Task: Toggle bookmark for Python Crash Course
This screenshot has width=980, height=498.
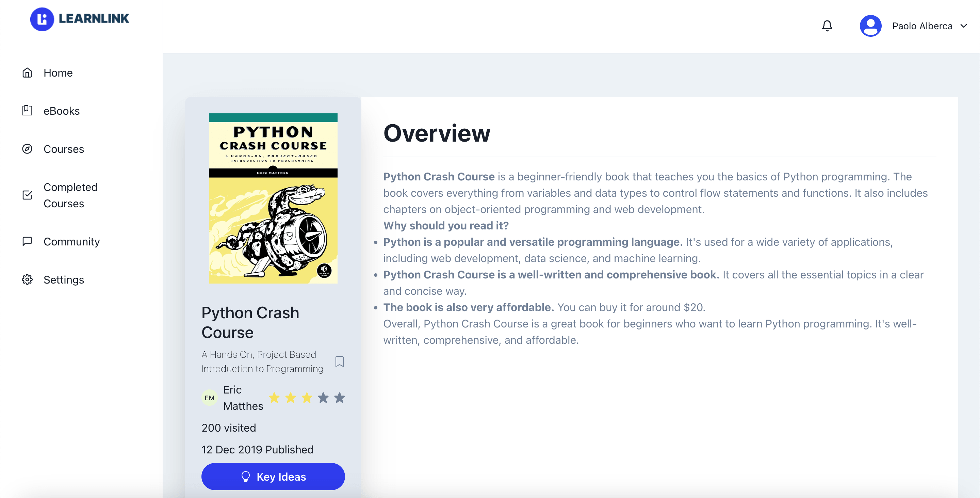Action: tap(339, 362)
